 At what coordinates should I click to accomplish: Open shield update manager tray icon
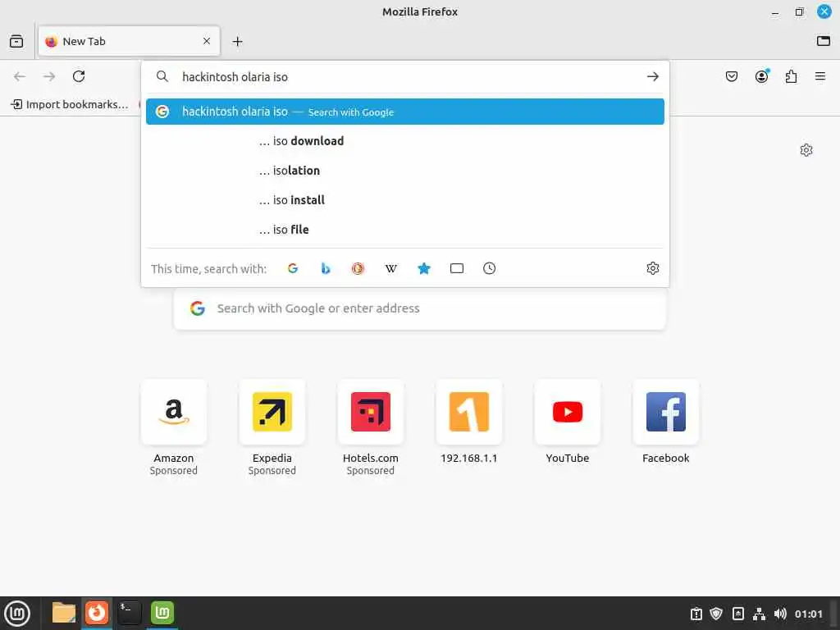click(716, 614)
